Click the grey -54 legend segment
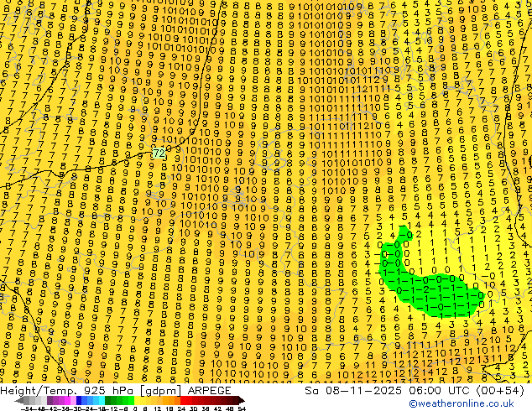 [x=27, y=400]
